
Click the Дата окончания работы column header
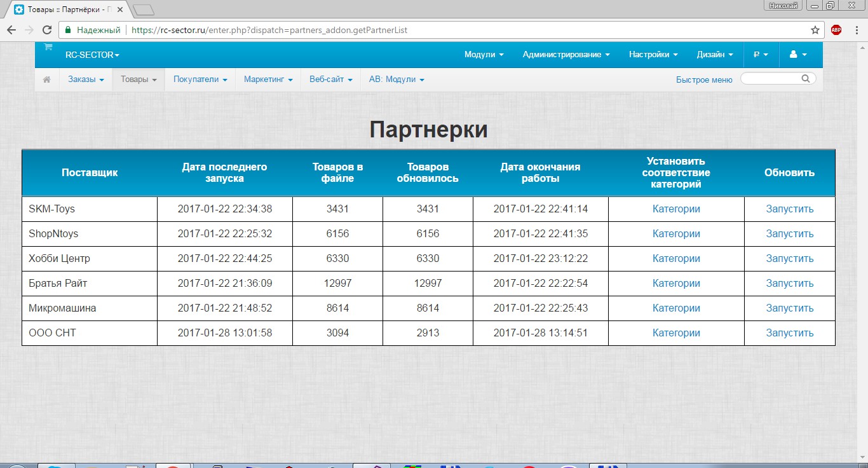coord(541,173)
